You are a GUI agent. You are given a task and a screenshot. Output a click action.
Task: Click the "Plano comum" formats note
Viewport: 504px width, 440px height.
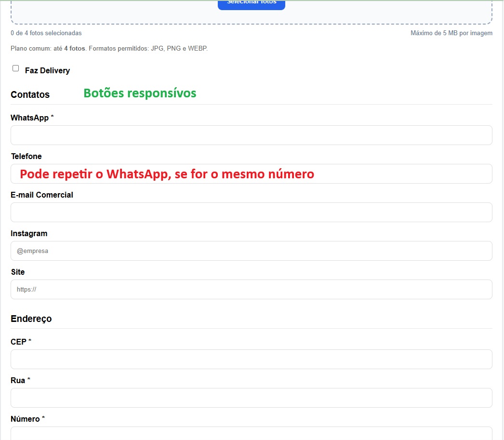click(109, 49)
